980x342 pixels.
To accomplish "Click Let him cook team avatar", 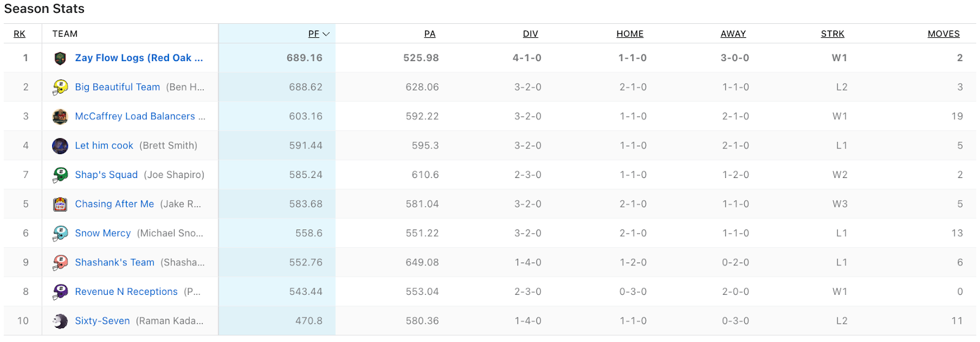I will tap(60, 146).
